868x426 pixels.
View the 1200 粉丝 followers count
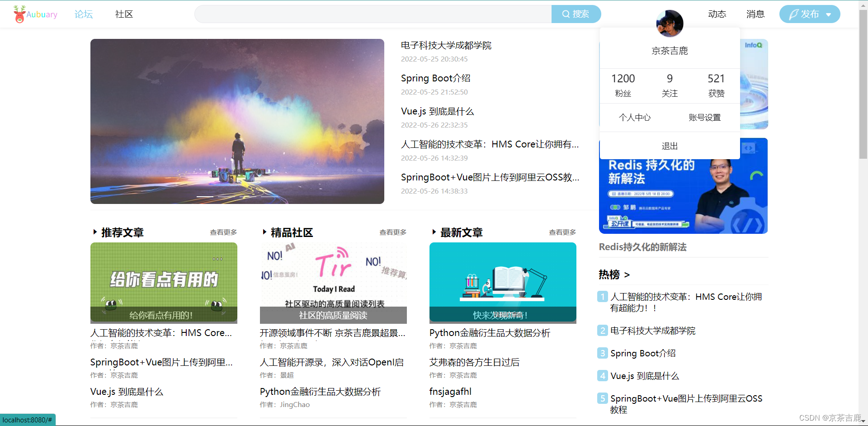(623, 85)
